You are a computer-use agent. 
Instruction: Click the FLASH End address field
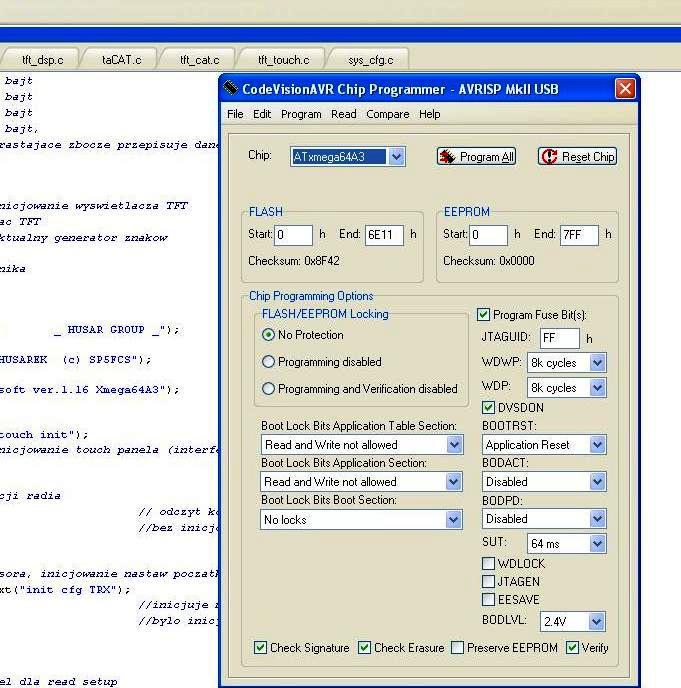[384, 235]
